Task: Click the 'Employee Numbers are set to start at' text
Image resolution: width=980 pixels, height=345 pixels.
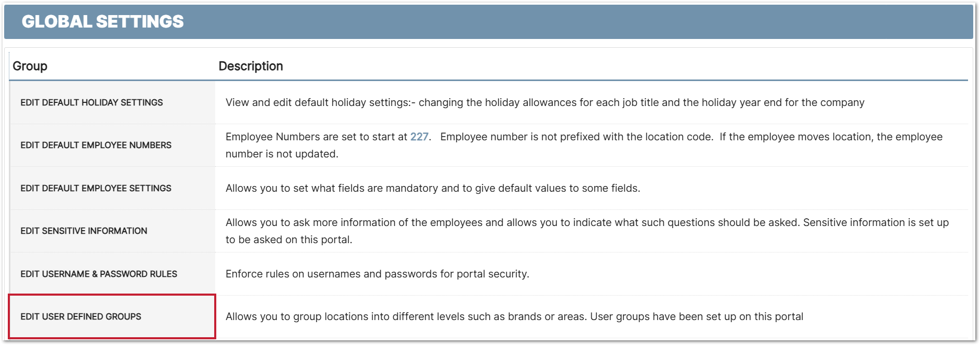Action: click(316, 137)
